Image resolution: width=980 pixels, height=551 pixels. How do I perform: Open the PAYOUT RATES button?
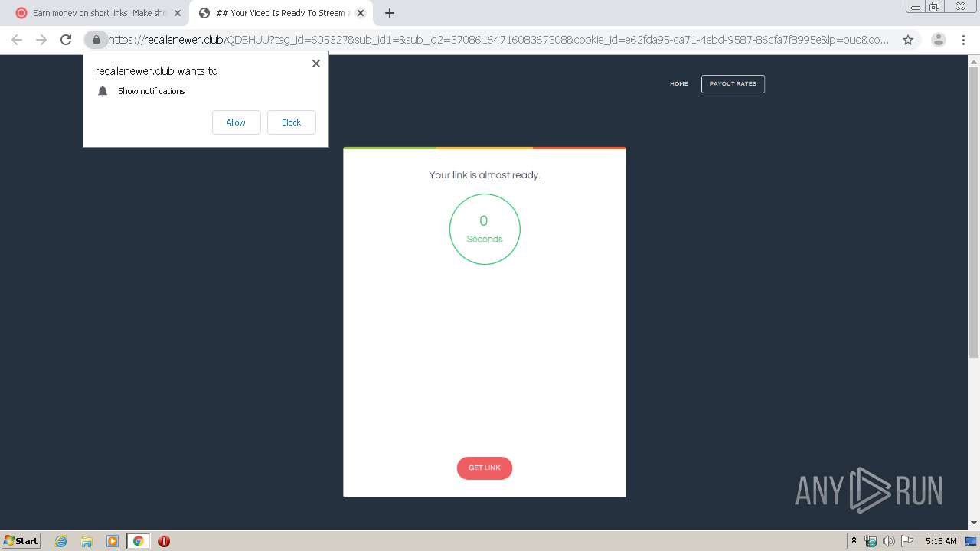click(x=733, y=84)
